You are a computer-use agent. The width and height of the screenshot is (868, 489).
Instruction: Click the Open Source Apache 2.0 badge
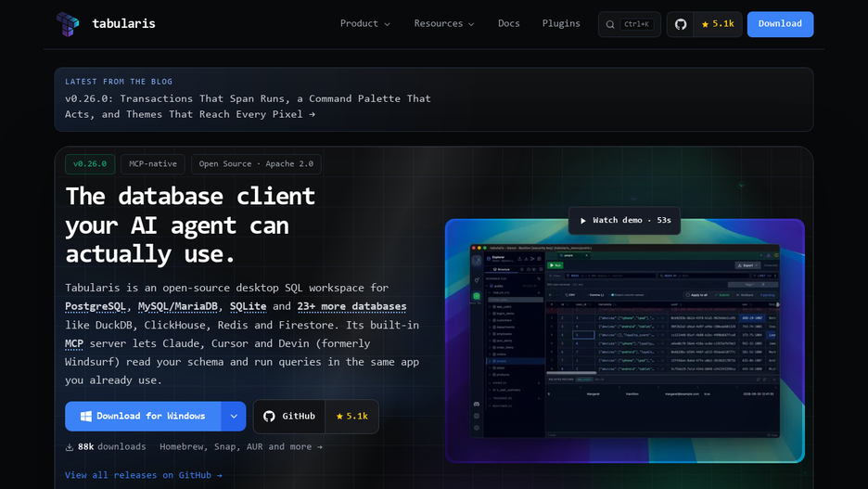point(256,164)
